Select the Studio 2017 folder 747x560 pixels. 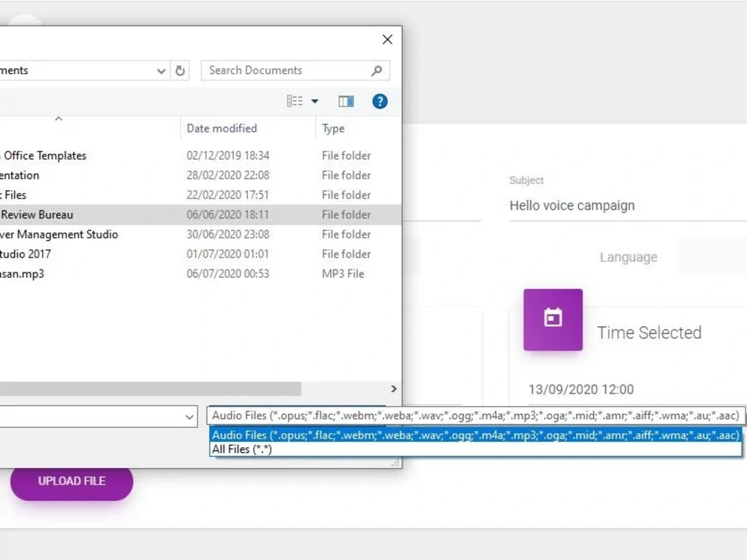200,254
